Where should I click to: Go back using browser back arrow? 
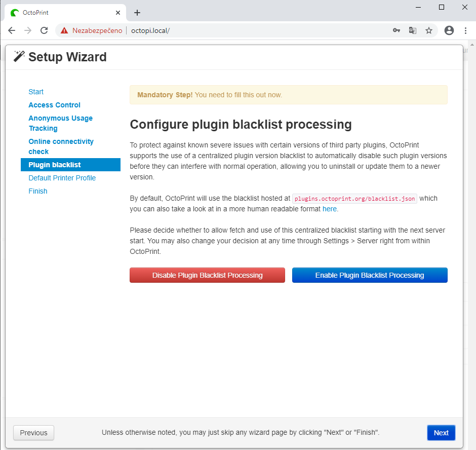click(12, 30)
